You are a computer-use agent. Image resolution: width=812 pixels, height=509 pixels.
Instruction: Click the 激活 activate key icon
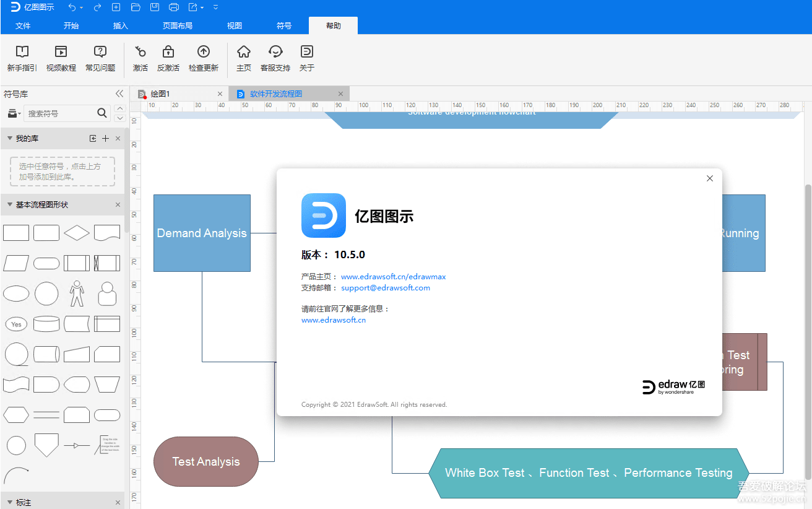pos(140,59)
